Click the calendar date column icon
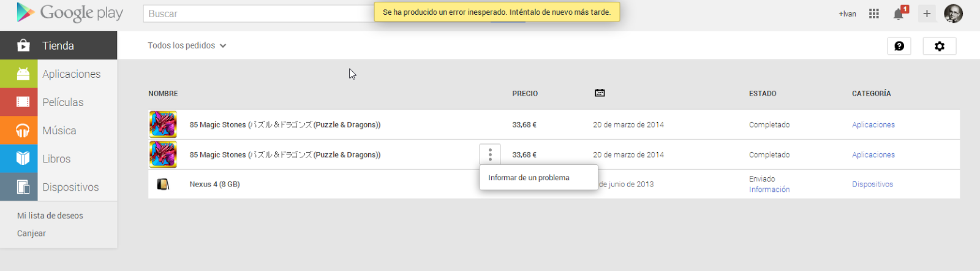The height and width of the screenshot is (271, 980). pyautogui.click(x=600, y=93)
